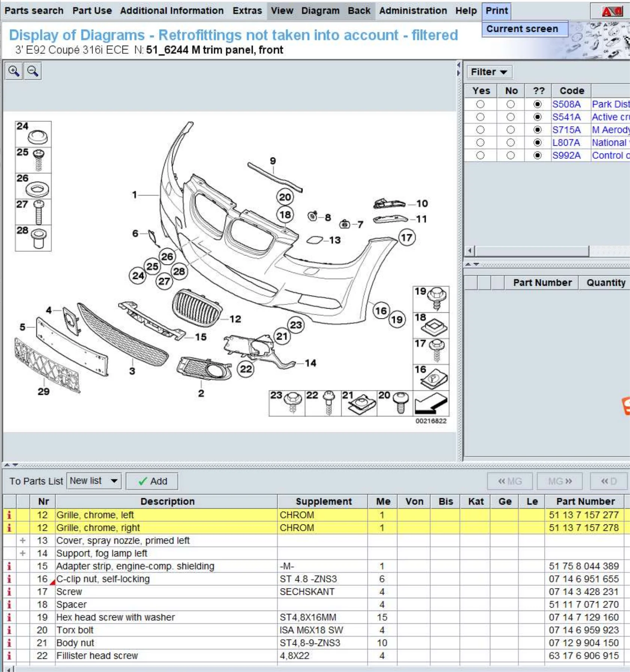Click the next MG button
The image size is (630, 672).
[x=560, y=481]
